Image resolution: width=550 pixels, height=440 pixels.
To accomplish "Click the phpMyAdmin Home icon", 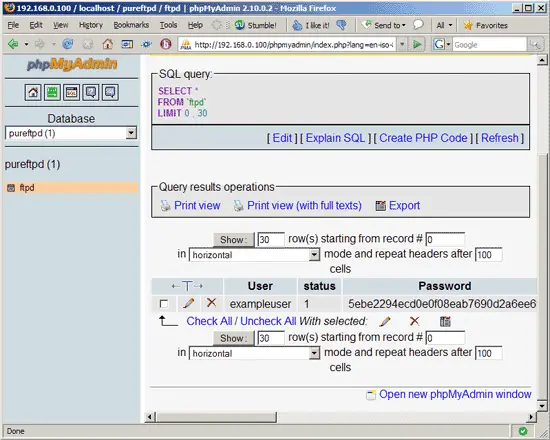I will pyautogui.click(x=33, y=92).
